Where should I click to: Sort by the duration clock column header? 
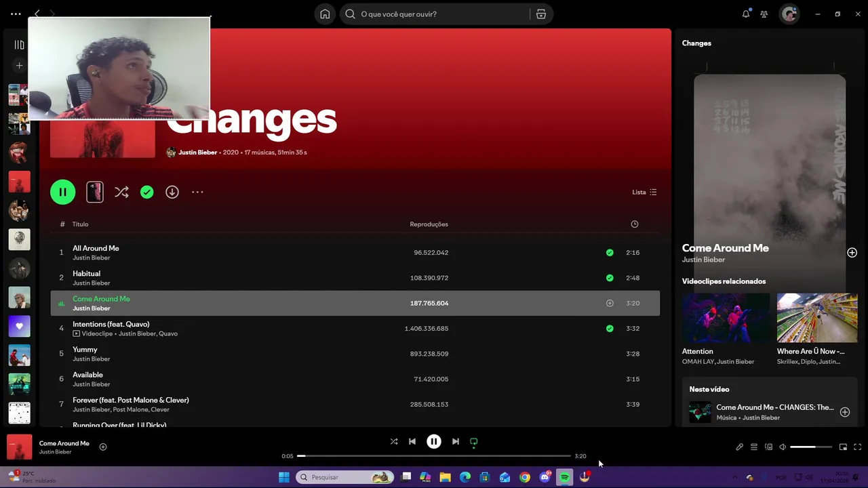[x=635, y=224]
